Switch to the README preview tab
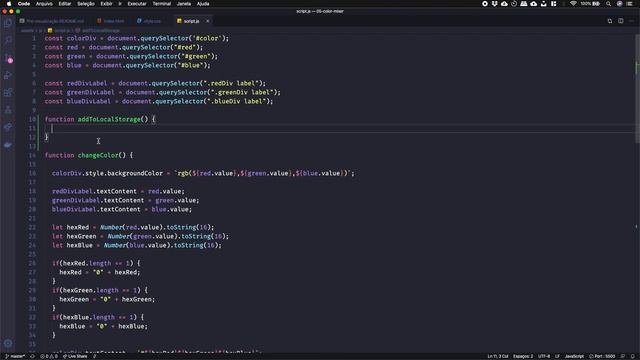The image size is (640, 360). coord(52,21)
